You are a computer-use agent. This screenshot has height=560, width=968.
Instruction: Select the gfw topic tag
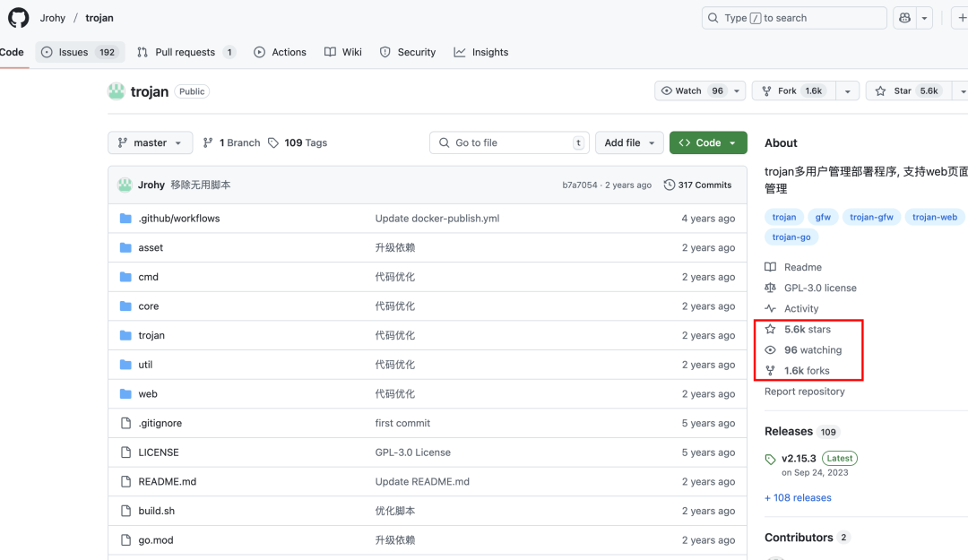point(823,217)
